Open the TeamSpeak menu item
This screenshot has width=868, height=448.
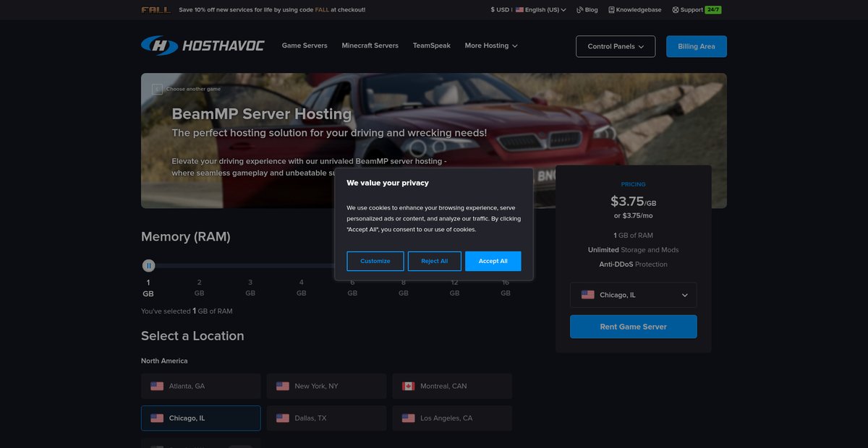coord(432,46)
